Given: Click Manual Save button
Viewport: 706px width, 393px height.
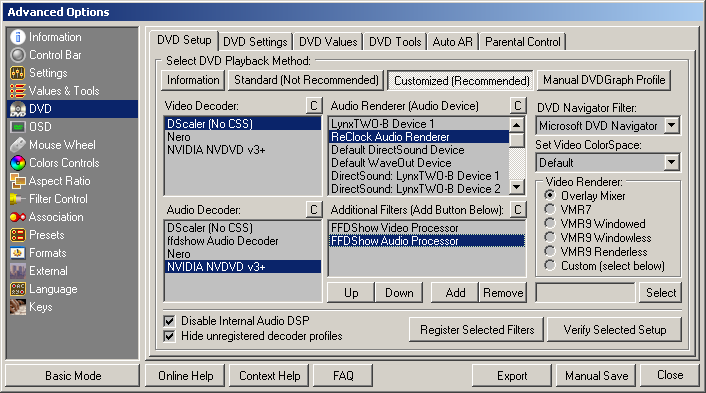Looking at the screenshot, I should 597,376.
